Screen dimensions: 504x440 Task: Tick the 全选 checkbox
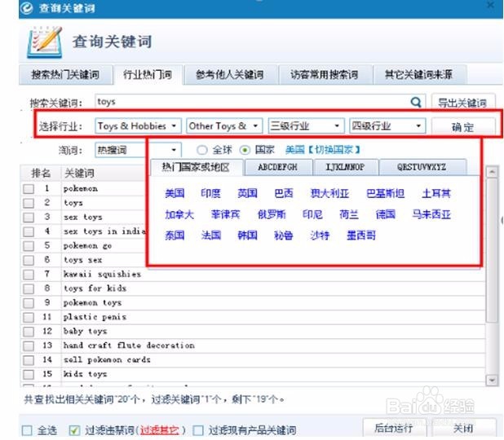27,430
